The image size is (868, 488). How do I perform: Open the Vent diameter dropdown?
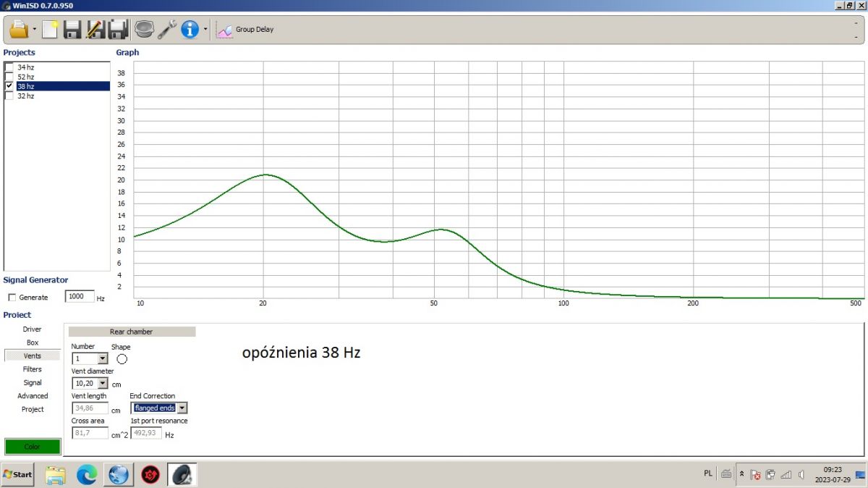[x=102, y=383]
